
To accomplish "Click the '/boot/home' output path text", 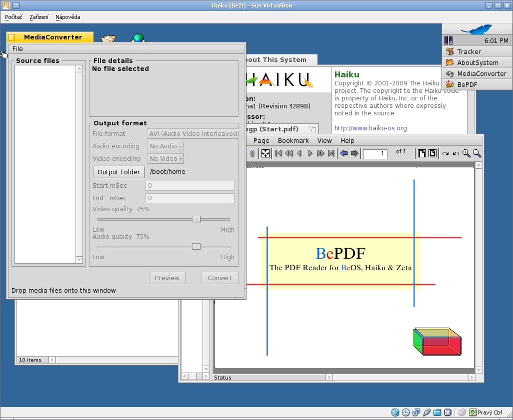I will (167, 172).
